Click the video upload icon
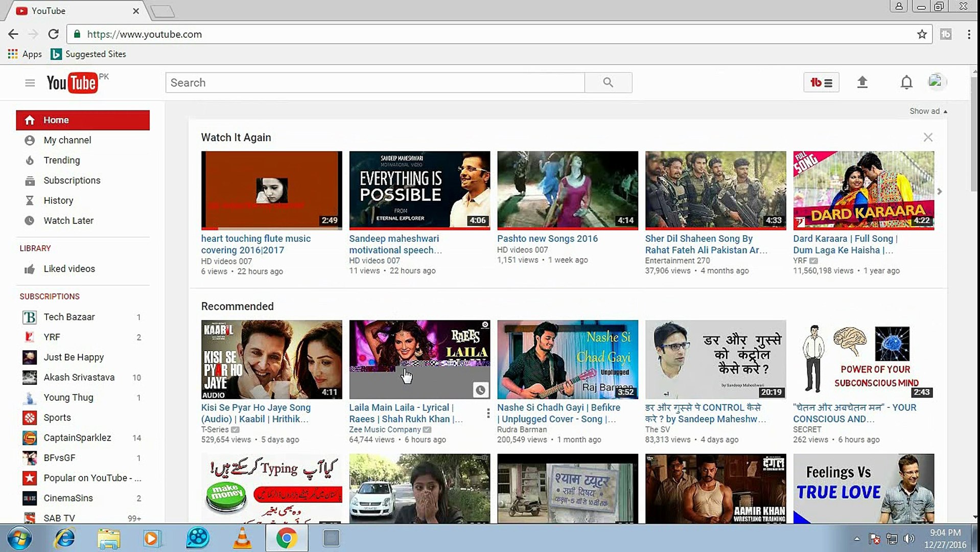The width and height of the screenshot is (980, 552). (862, 82)
